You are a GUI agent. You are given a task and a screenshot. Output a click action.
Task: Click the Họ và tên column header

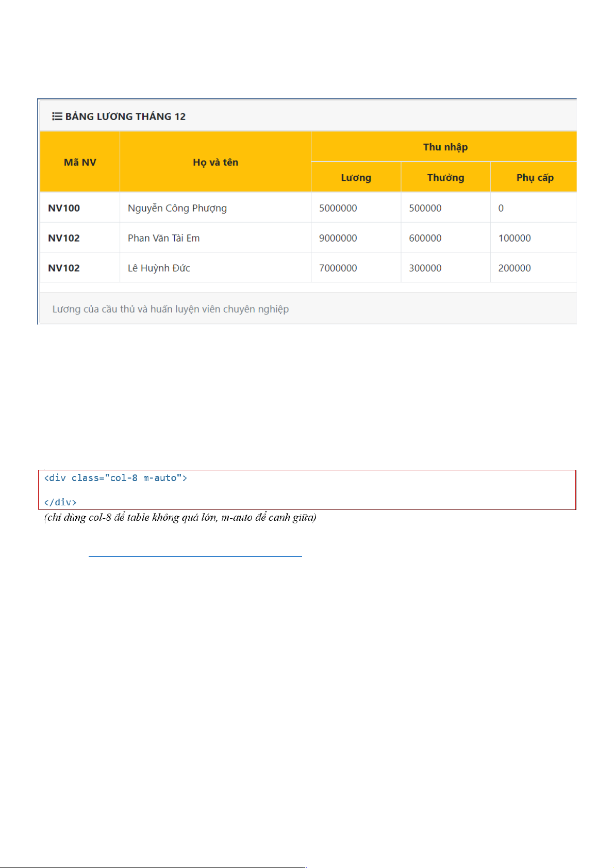215,162
